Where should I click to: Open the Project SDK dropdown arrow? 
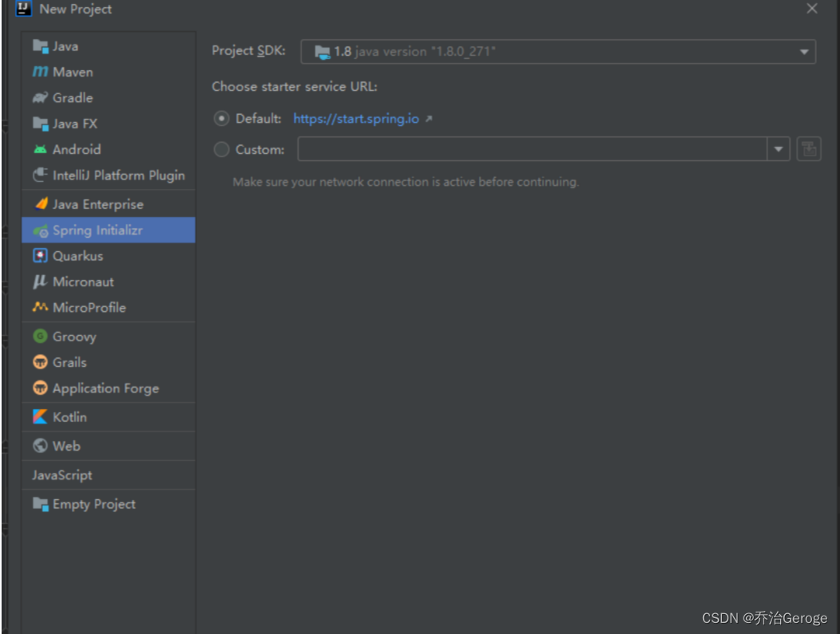tap(803, 52)
